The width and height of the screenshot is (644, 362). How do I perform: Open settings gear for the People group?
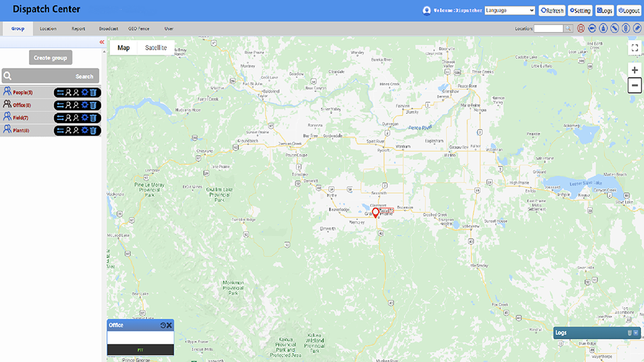(x=85, y=93)
